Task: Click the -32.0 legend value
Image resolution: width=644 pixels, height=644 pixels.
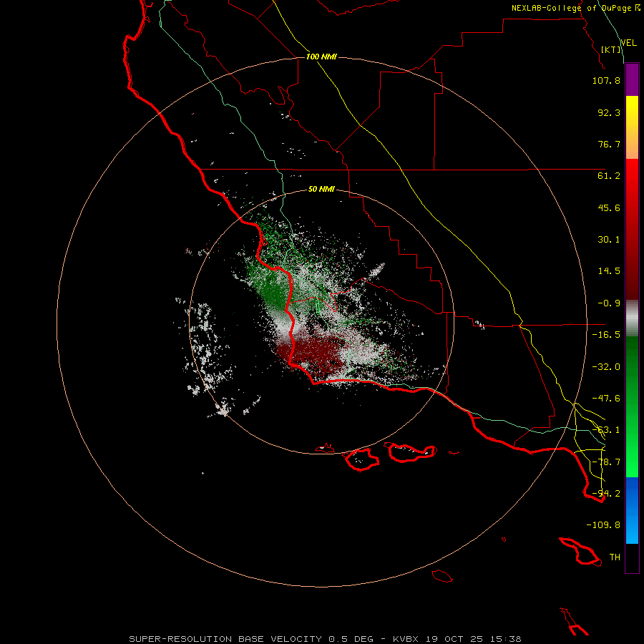Action: [606, 367]
